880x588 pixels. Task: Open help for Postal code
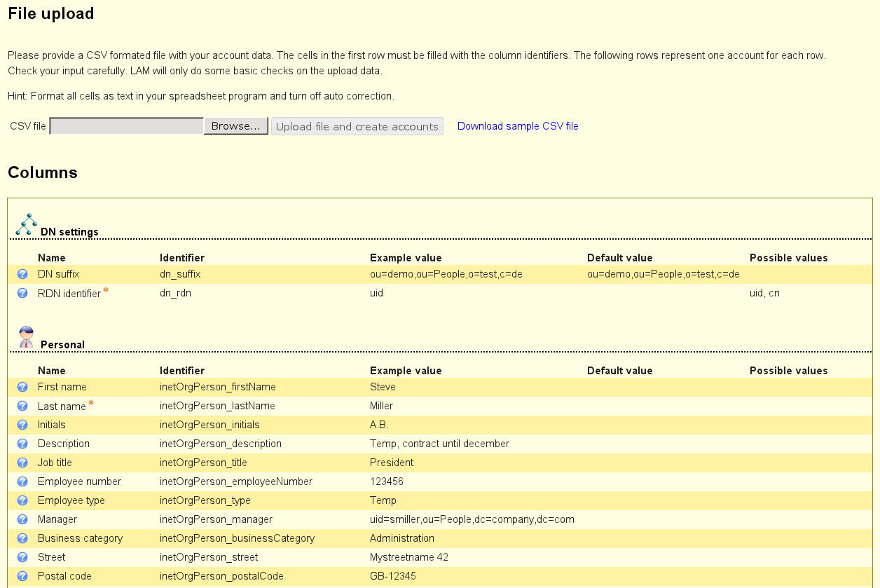22,576
